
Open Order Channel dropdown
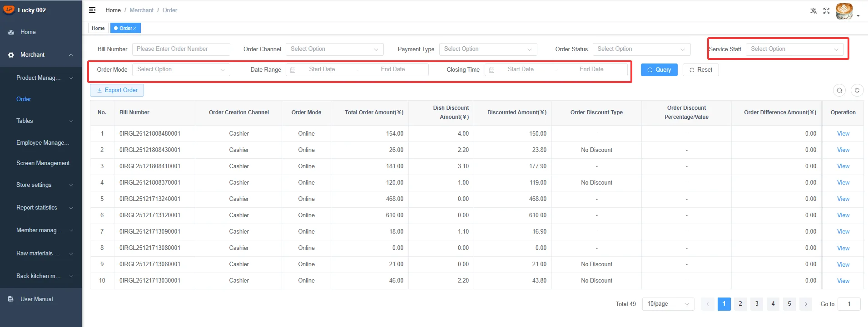[x=335, y=49]
